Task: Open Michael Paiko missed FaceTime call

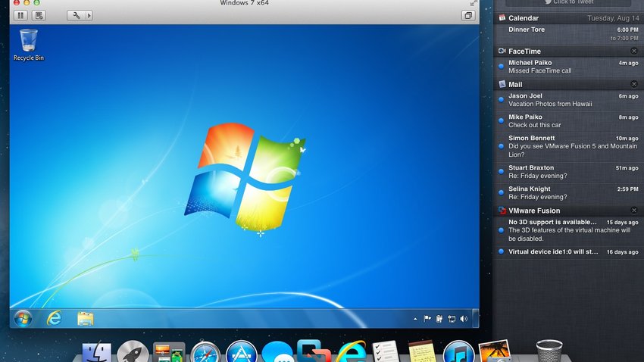Action: 568,67
